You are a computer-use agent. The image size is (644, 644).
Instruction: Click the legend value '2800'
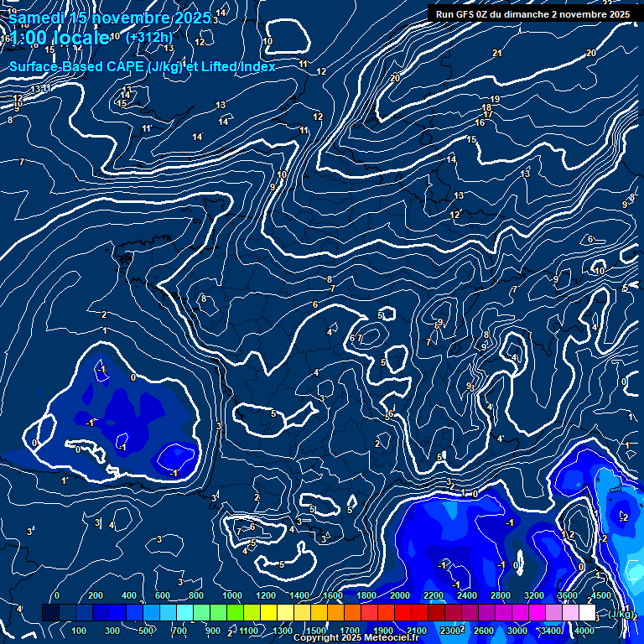pos(501,595)
